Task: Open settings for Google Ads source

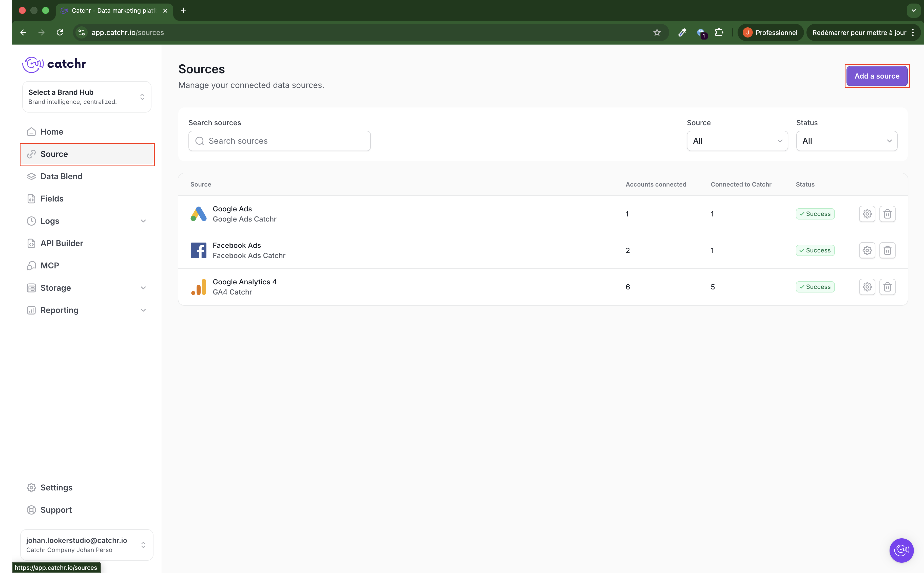Action: [x=867, y=214]
